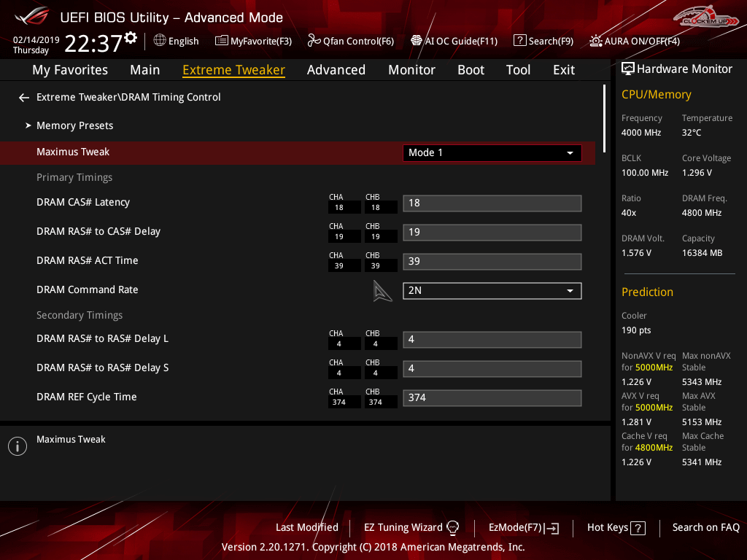Open Search on FAQ link
The height and width of the screenshot is (560, 747).
tap(705, 528)
